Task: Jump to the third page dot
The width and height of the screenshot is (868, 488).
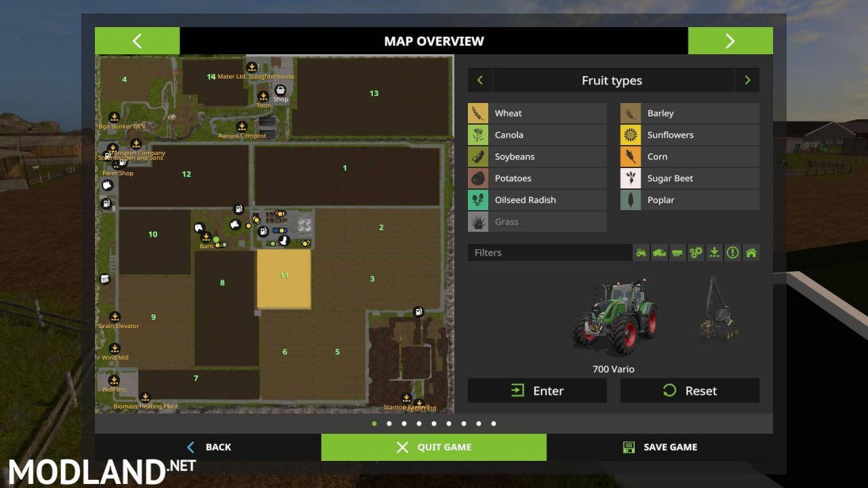Action: coord(404,424)
